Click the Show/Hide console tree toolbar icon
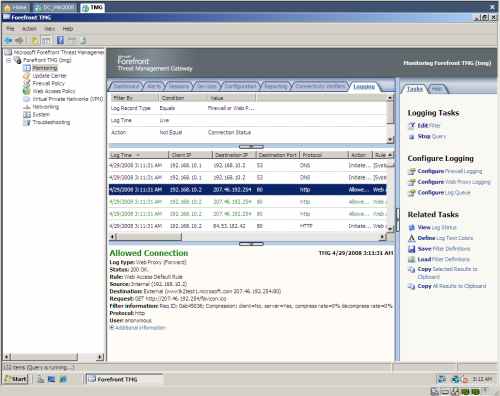 (x=46, y=40)
